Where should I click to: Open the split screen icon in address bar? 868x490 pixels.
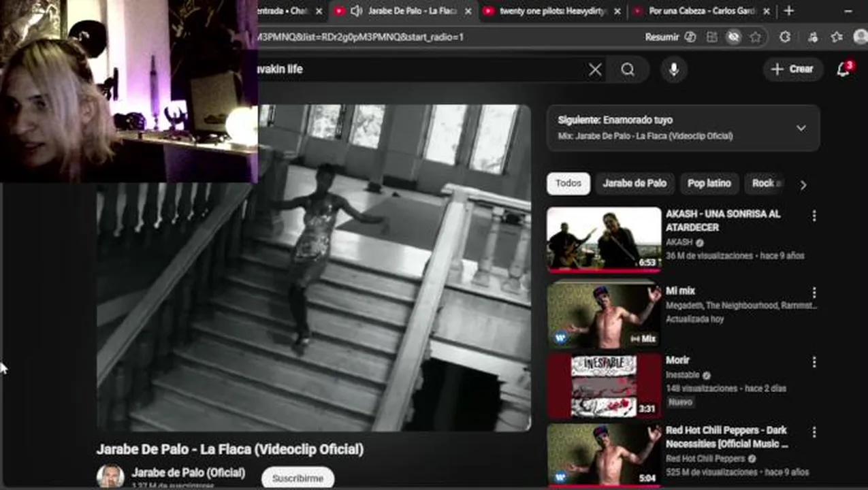tap(711, 37)
